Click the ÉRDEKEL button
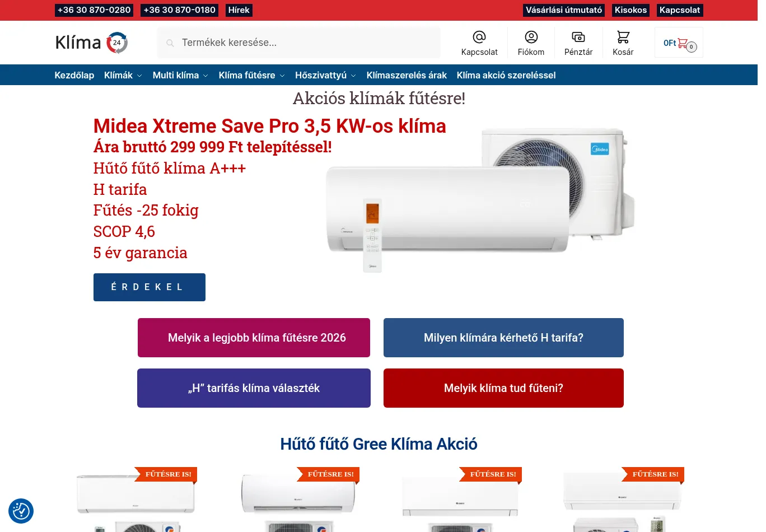This screenshot has height=532, width=766. [150, 287]
